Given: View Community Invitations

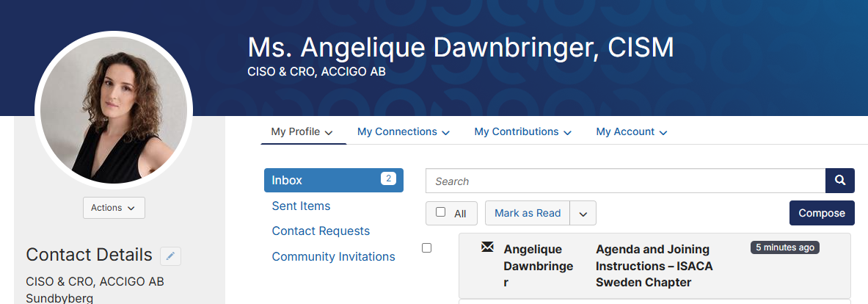Looking at the screenshot, I should [333, 257].
